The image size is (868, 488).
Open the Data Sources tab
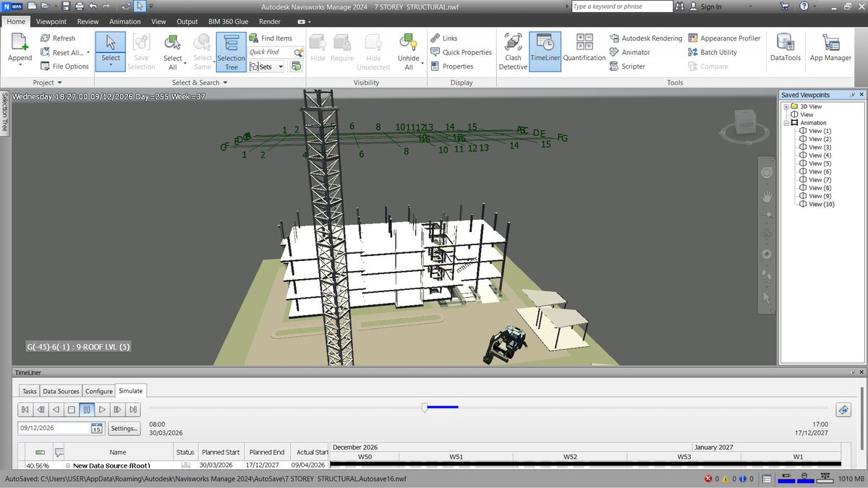click(61, 390)
